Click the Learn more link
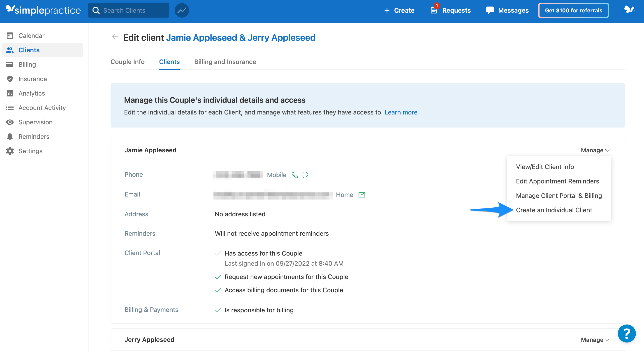644x352 pixels. (x=401, y=112)
